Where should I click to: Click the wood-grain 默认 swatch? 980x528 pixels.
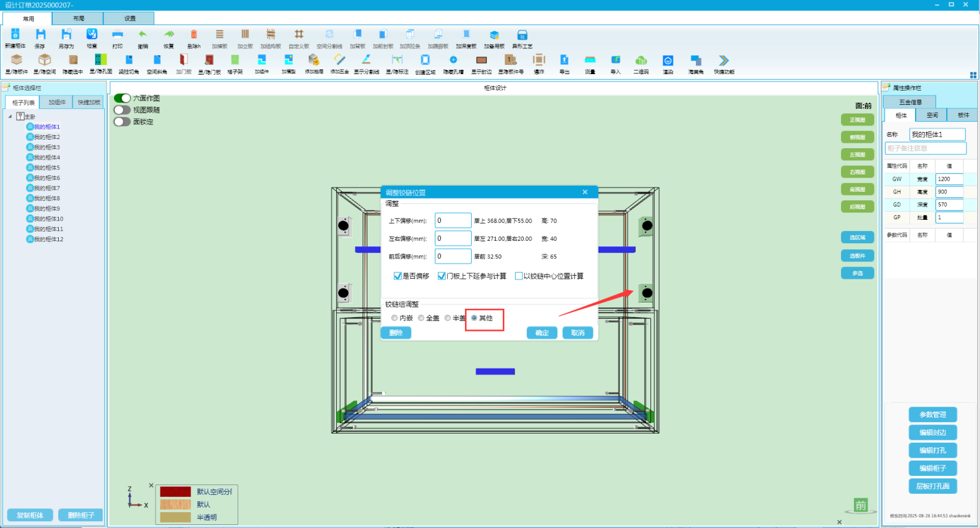coord(175,504)
